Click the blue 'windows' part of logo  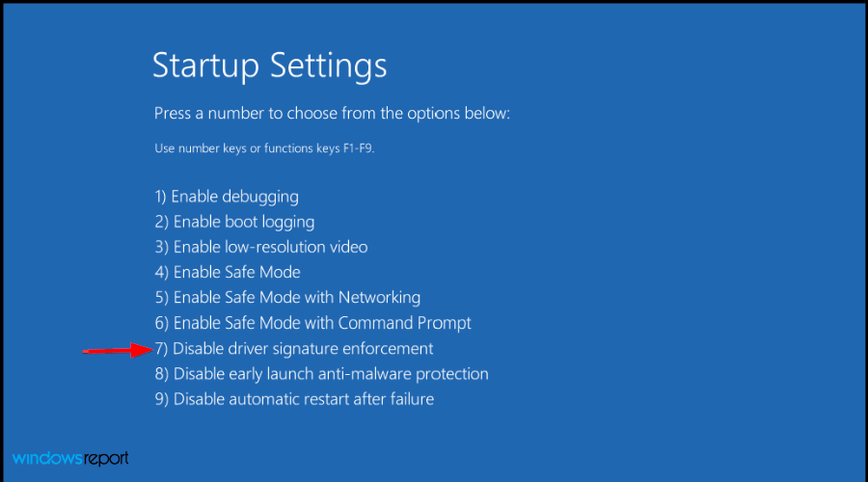47,458
